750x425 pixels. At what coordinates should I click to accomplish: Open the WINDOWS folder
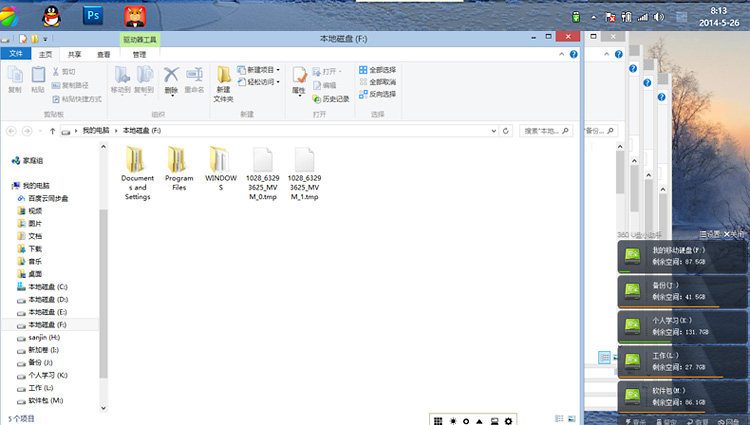(x=221, y=168)
